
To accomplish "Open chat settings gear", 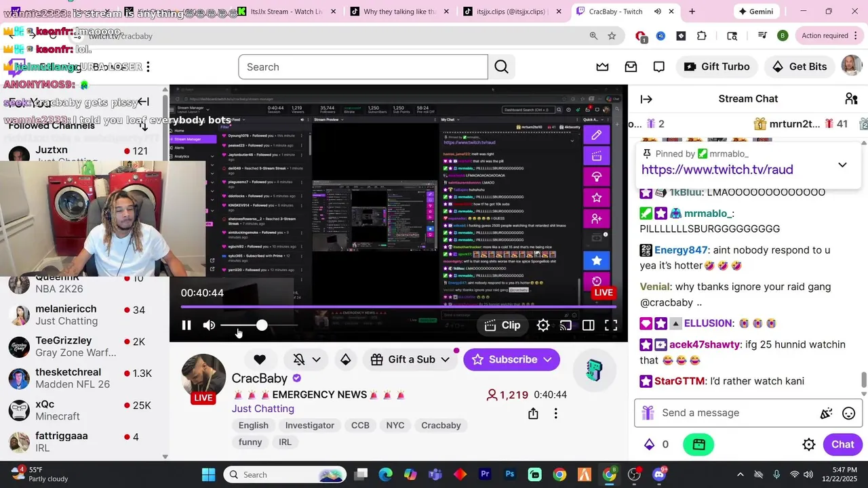I will [x=808, y=445].
